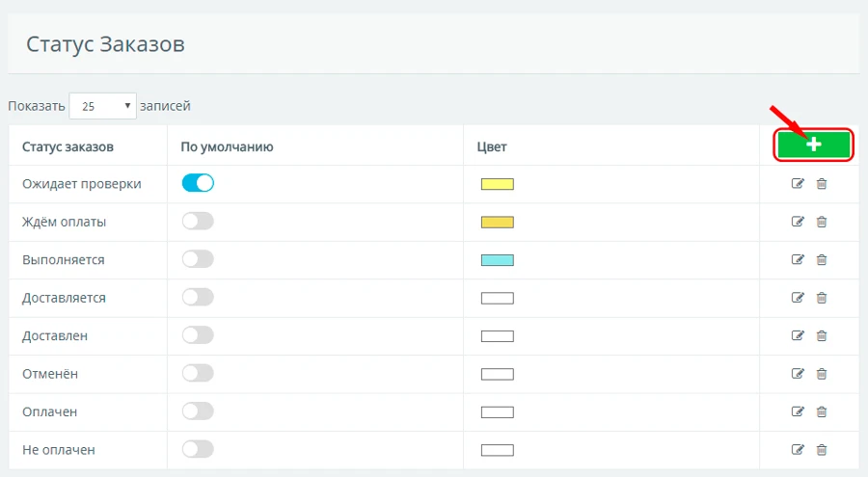The image size is (868, 477).
Task: Delete the Доставлен status
Action: 822,335
